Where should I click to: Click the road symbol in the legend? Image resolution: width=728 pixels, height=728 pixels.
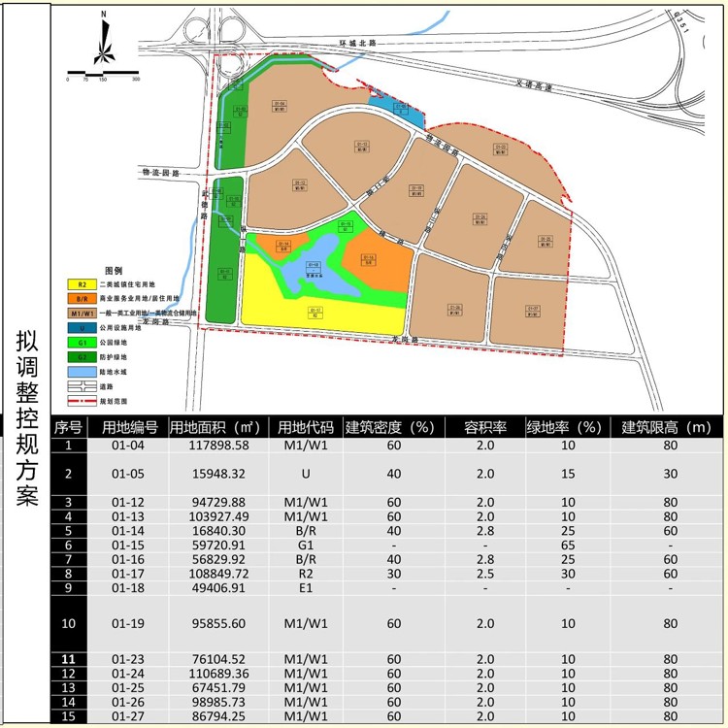pos(83,386)
